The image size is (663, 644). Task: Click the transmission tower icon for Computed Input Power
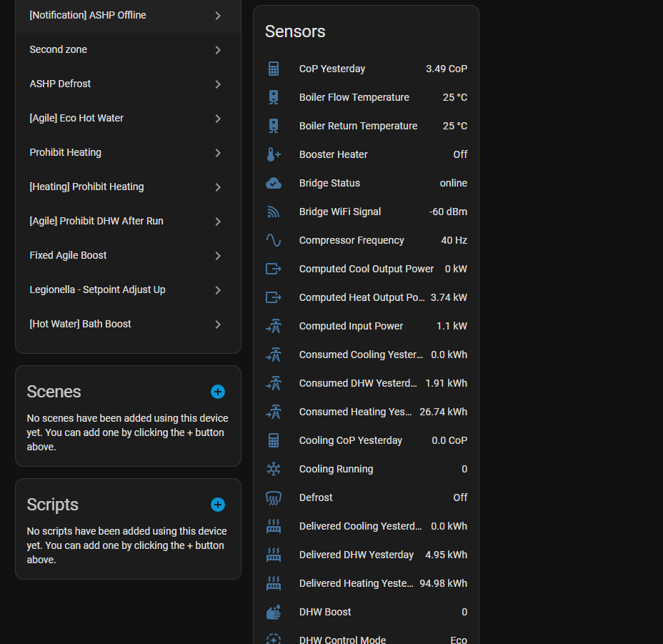coord(273,326)
